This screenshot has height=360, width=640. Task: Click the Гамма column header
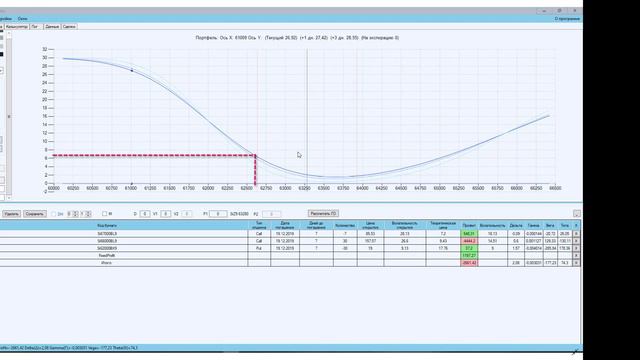tap(533, 225)
